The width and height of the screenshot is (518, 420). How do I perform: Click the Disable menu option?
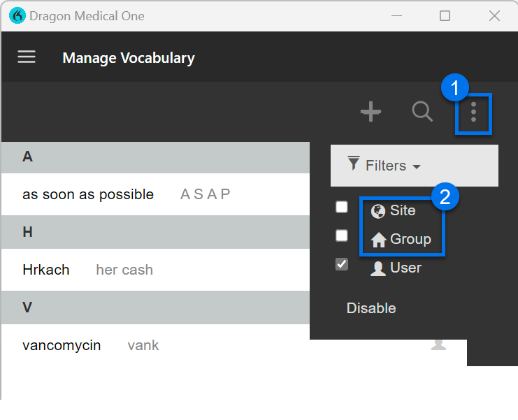371,308
